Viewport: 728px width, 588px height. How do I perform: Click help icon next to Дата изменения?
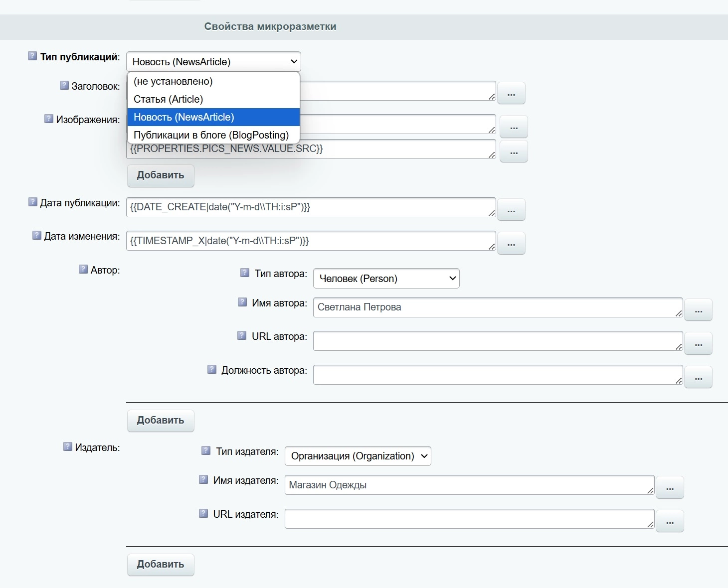coord(37,235)
